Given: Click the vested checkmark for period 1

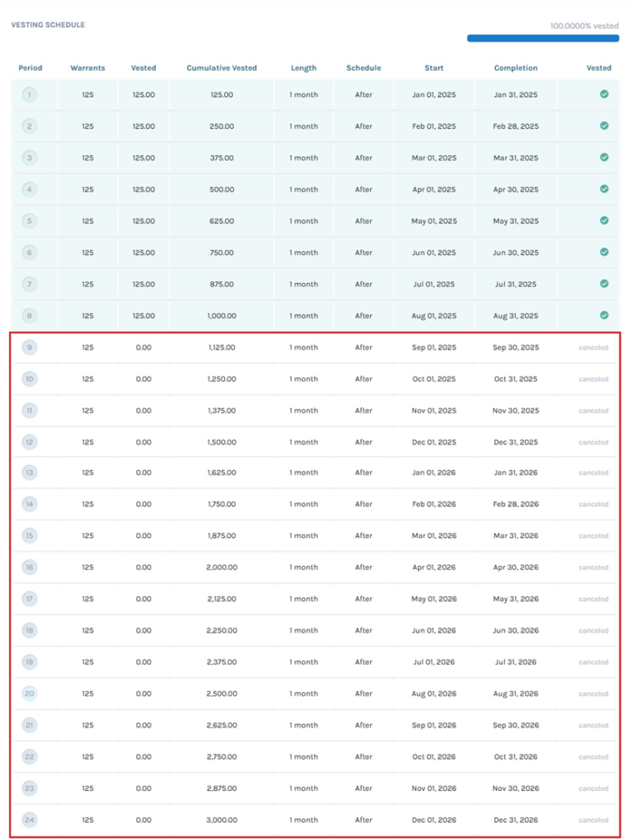Looking at the screenshot, I should coord(604,94).
